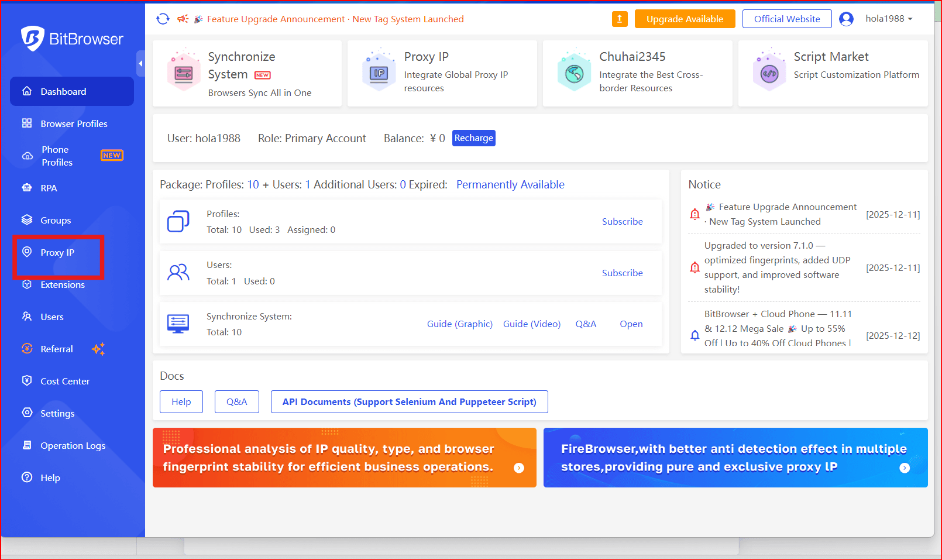Click Subscribe link for Profiles
Screen dimensions: 942x560
coord(622,222)
